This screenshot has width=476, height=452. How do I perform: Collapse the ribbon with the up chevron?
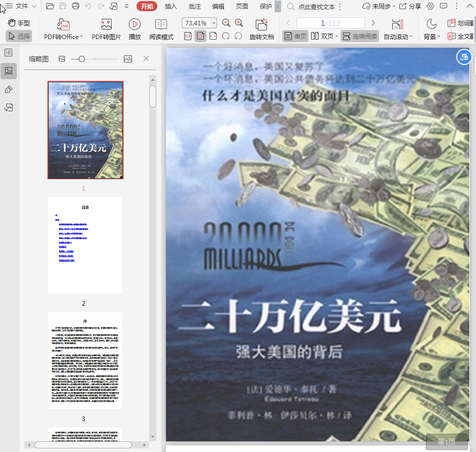(x=469, y=6)
